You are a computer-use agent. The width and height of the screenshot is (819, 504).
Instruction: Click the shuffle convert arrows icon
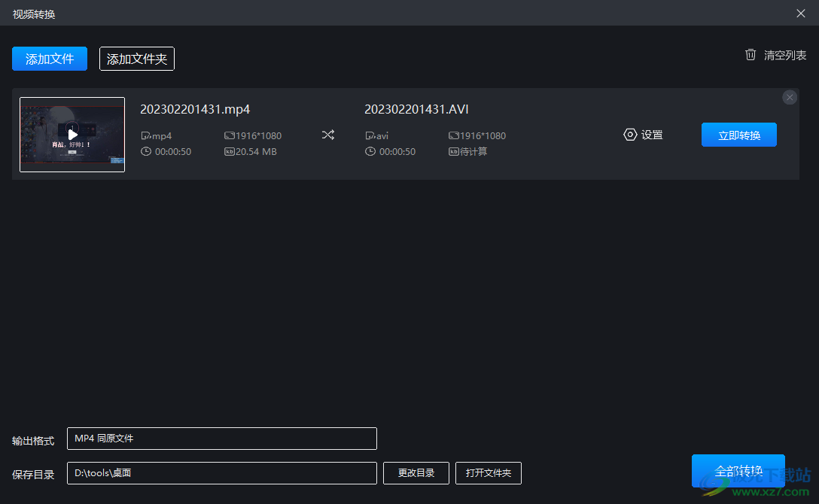click(328, 135)
